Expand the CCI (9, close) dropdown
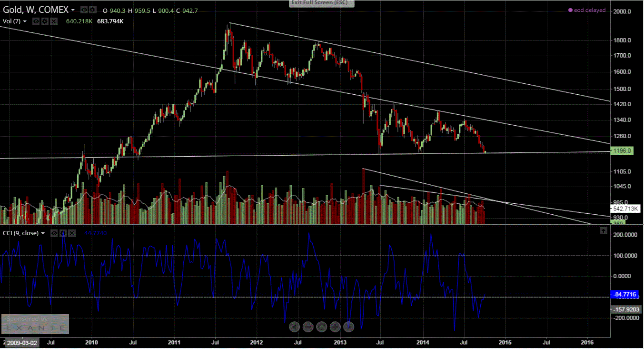This screenshot has width=644, height=349. point(43,233)
